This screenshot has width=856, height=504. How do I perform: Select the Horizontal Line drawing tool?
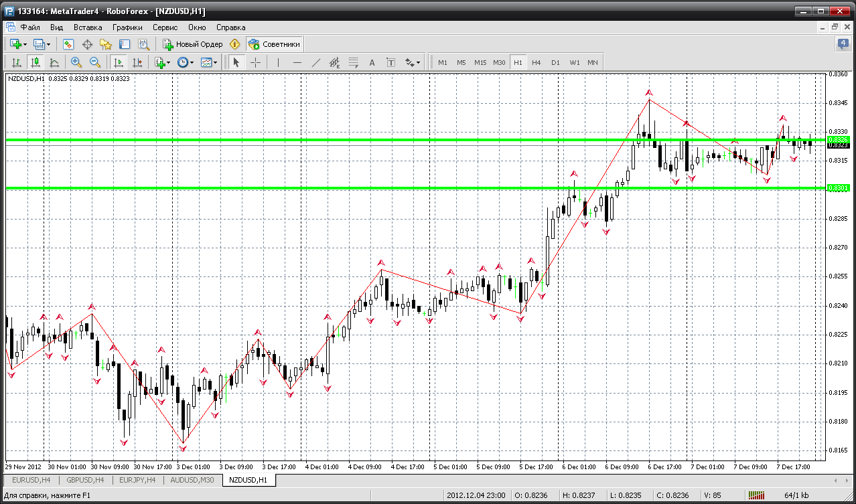pyautogui.click(x=297, y=62)
